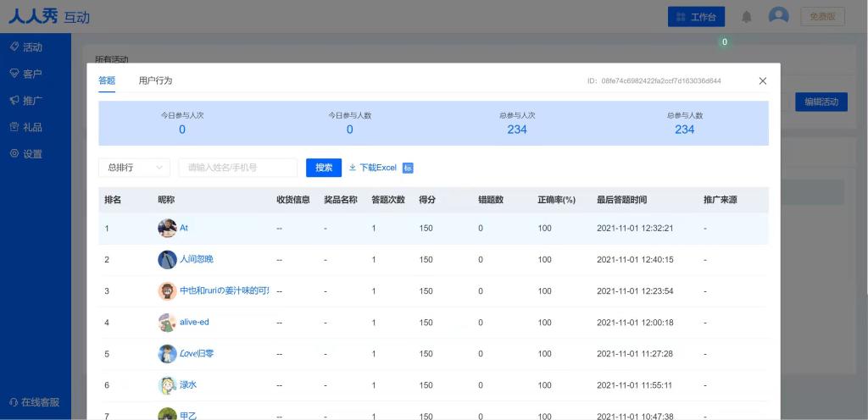
Task: Focus the name/phone search field
Action: coord(238,168)
